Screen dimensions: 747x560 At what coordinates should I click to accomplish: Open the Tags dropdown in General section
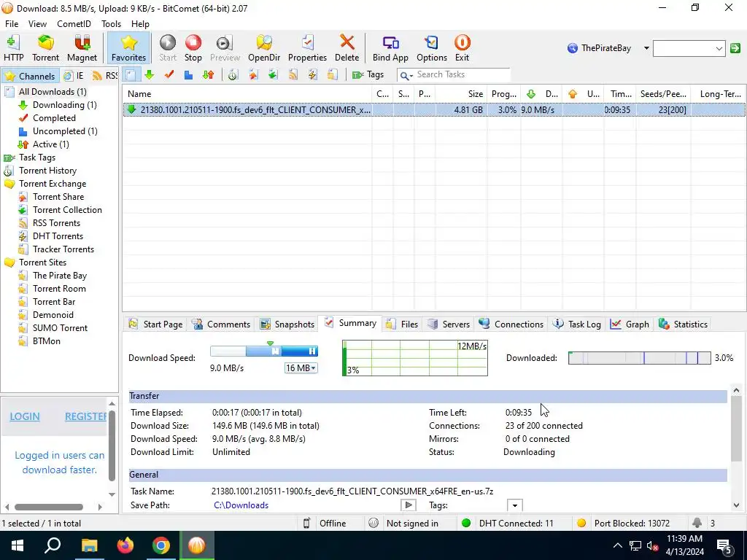pyautogui.click(x=514, y=505)
